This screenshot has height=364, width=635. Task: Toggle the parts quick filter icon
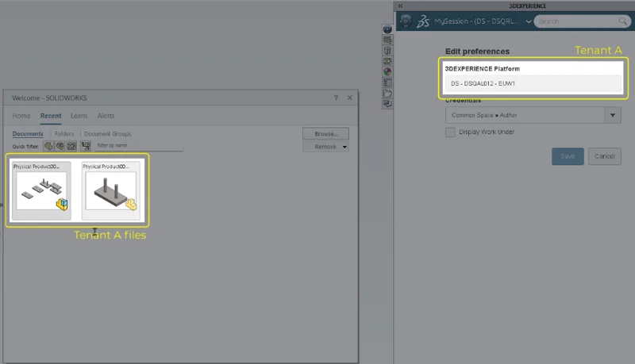coord(48,146)
